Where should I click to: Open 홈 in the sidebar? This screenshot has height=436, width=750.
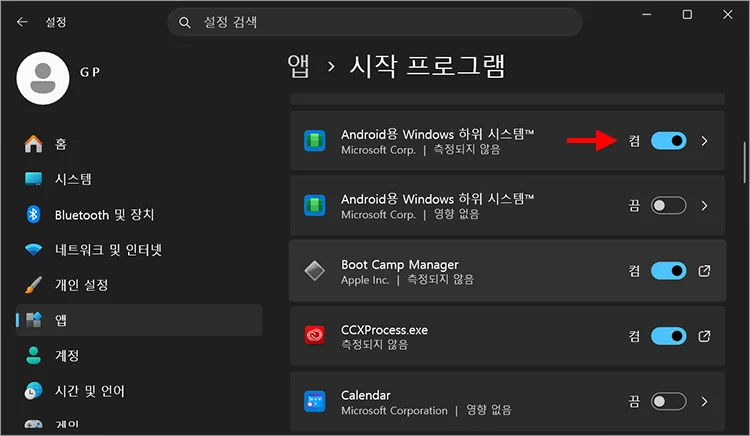point(139,144)
